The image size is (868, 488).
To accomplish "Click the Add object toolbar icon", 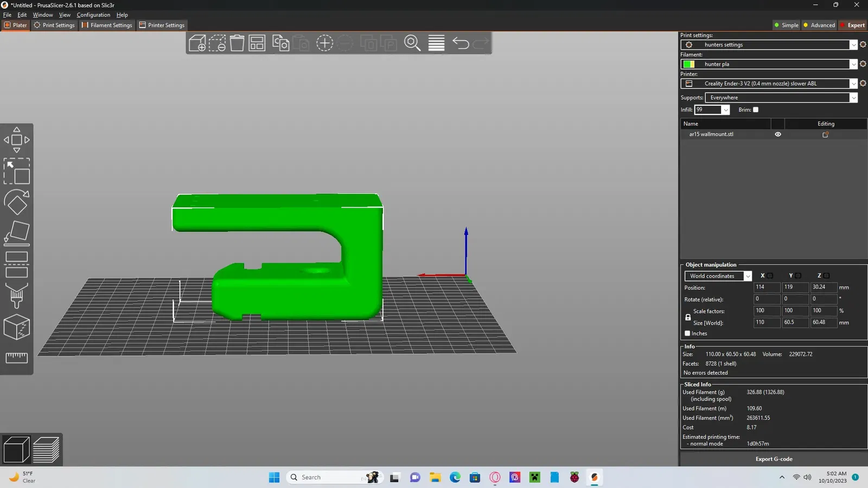I will 197,43.
